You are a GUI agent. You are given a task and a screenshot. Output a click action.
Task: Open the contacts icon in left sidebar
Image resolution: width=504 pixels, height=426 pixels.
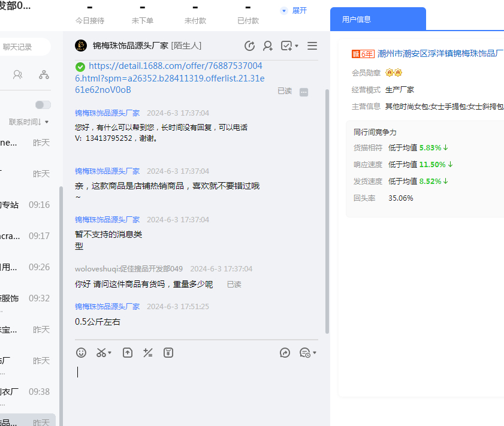pyautogui.click(x=17, y=75)
